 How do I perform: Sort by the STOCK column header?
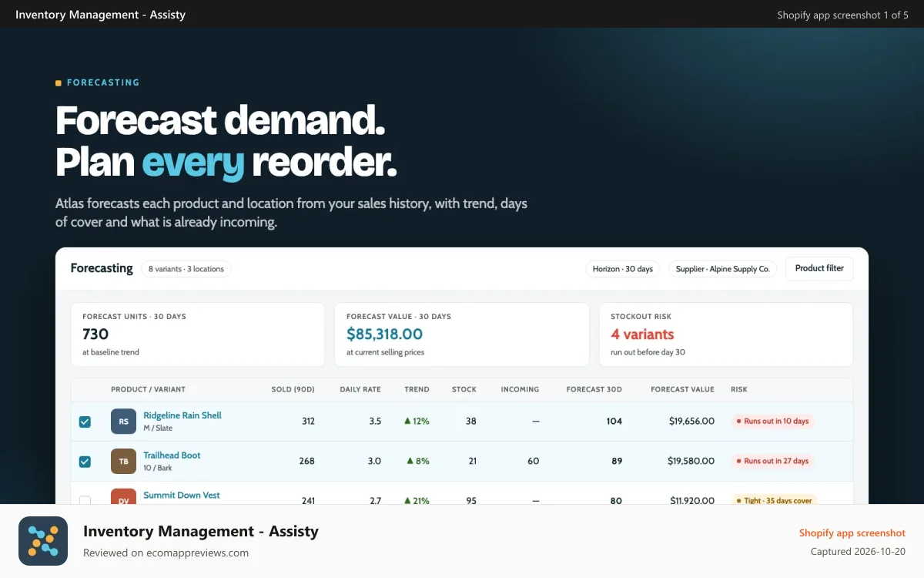464,389
